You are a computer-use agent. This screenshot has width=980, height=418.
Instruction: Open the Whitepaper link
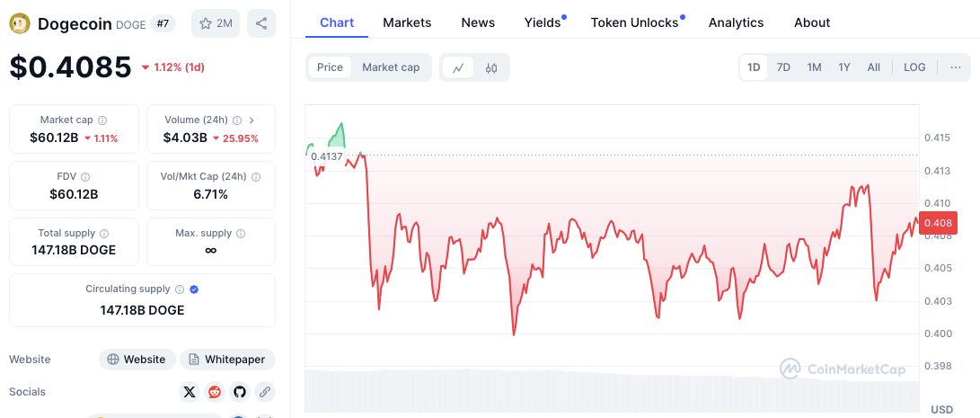coord(227,360)
